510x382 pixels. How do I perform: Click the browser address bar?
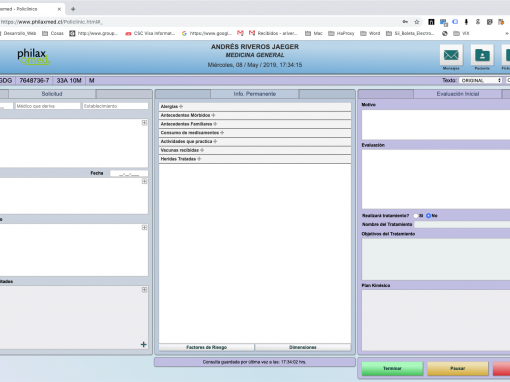click(200, 22)
